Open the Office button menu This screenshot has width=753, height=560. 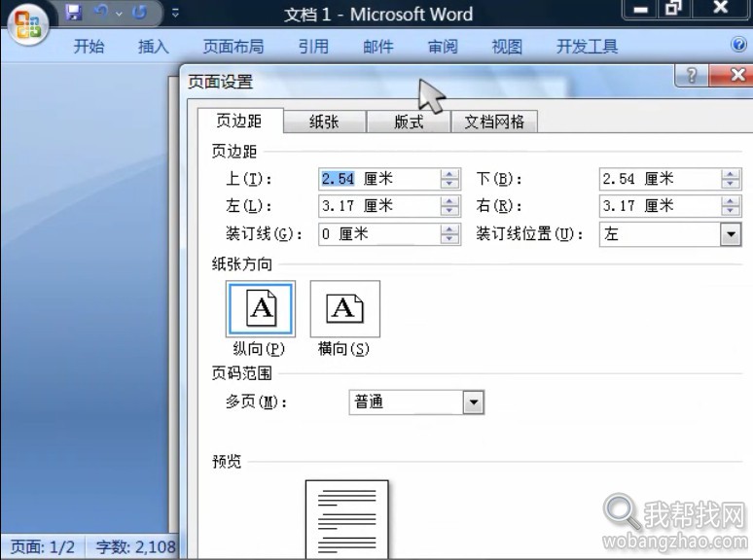[27, 24]
